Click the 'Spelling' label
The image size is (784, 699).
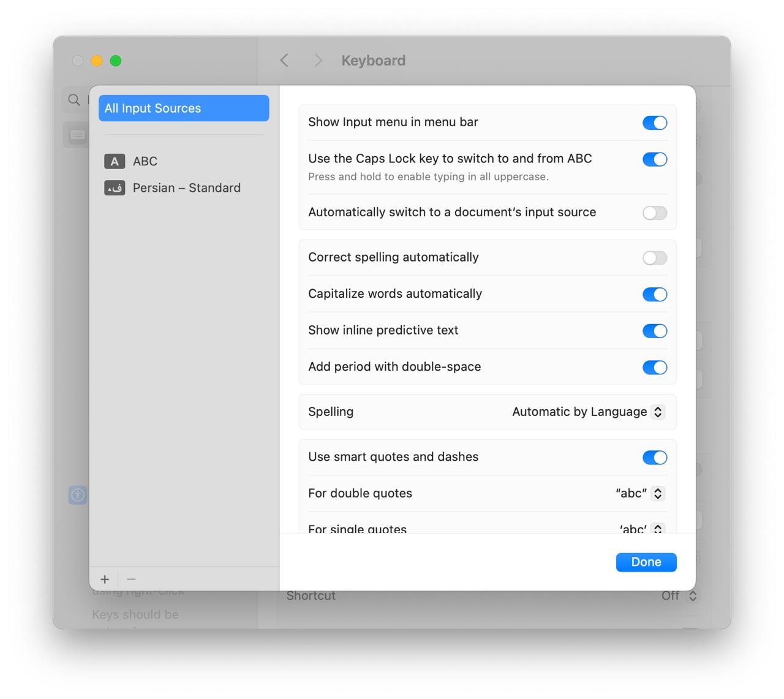[x=331, y=412]
